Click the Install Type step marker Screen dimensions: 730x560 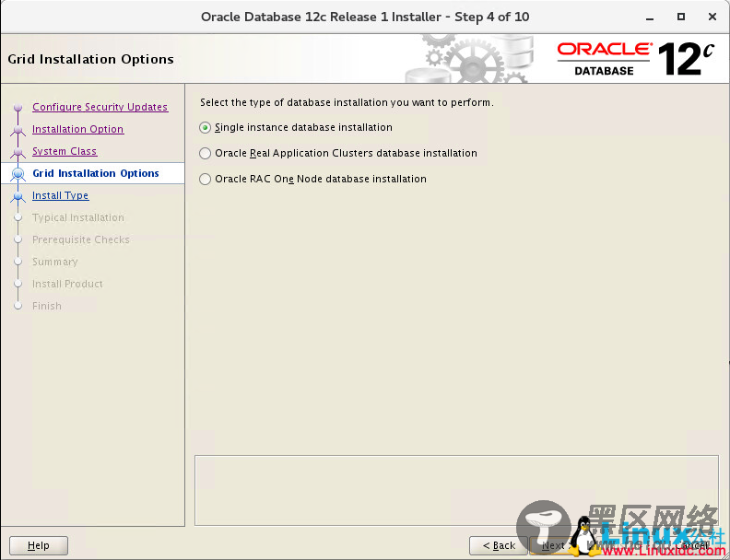[18, 196]
